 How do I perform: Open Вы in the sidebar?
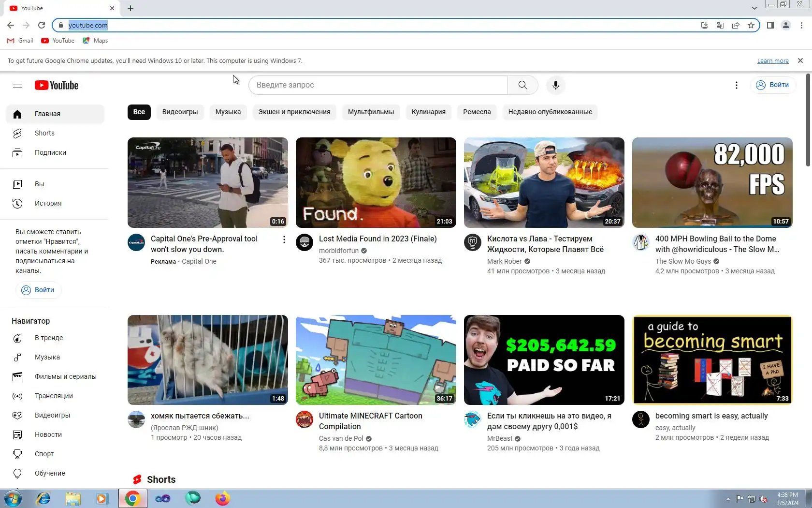point(55,184)
